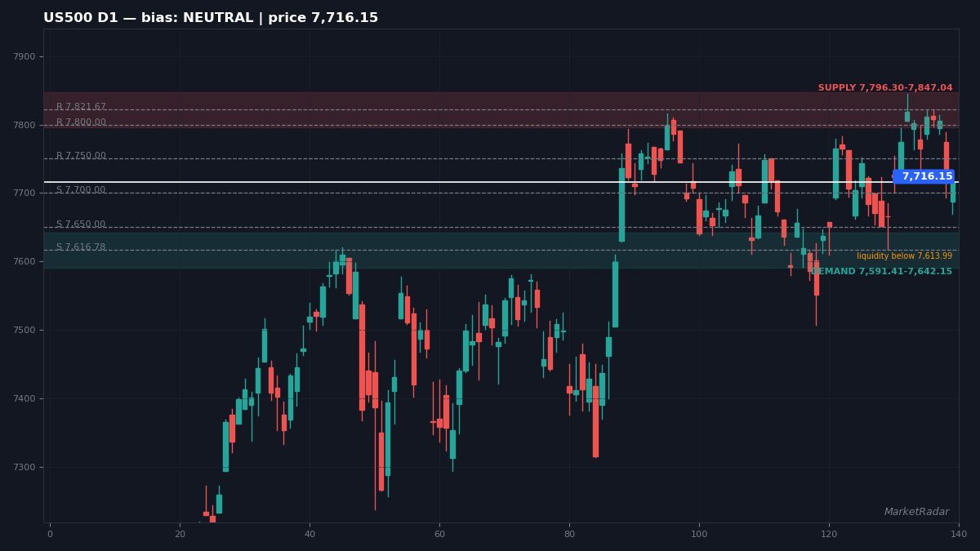Click resistance label R 7,821.67

coord(81,107)
